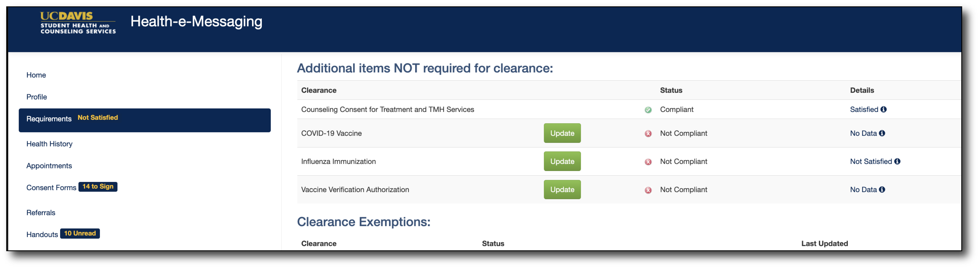The height and width of the screenshot is (269, 980).
Task: Open Consent Forms with 14 to Sign
Action: (x=51, y=188)
